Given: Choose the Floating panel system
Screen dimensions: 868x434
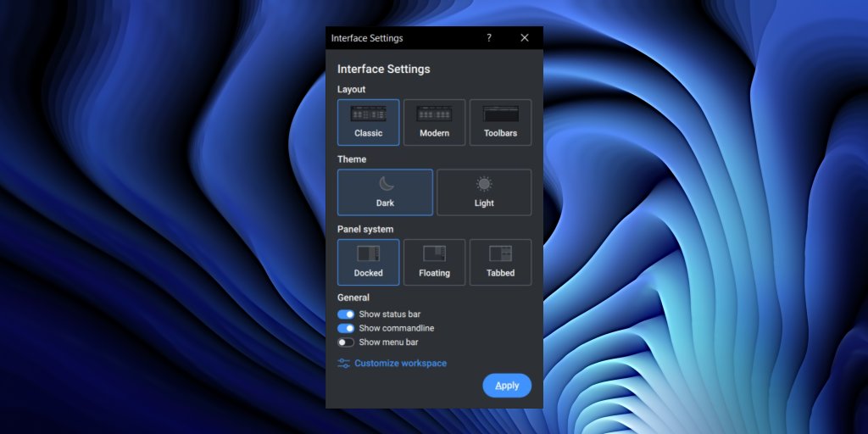Looking at the screenshot, I should [x=434, y=263].
